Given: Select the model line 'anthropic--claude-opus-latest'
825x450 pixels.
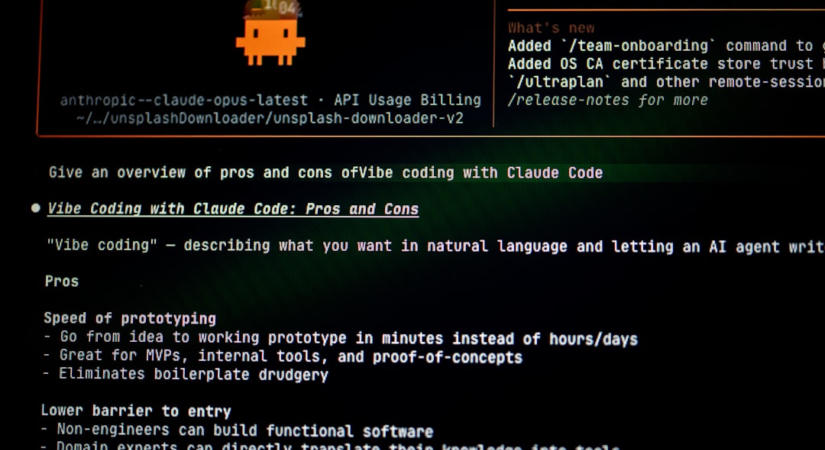Looking at the screenshot, I should click(x=184, y=100).
